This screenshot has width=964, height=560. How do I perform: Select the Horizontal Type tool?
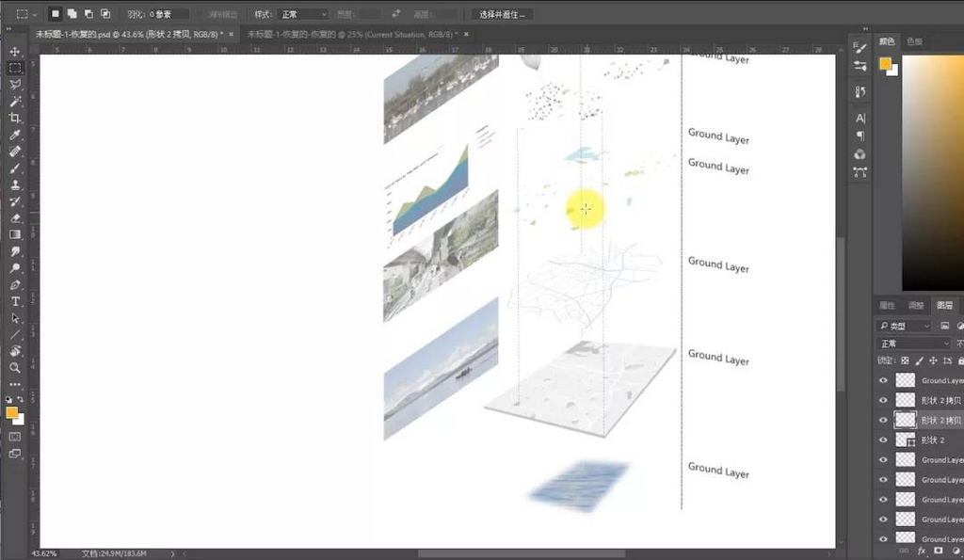(15, 301)
